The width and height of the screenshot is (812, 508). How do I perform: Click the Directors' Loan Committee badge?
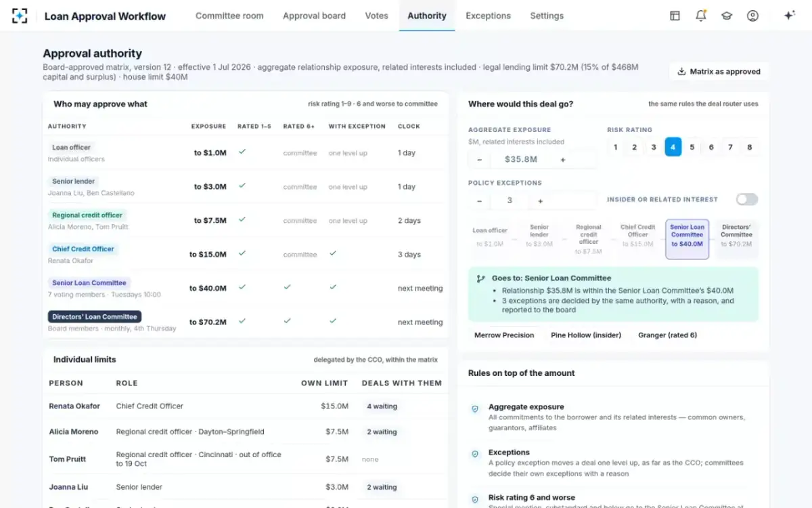[x=95, y=317]
